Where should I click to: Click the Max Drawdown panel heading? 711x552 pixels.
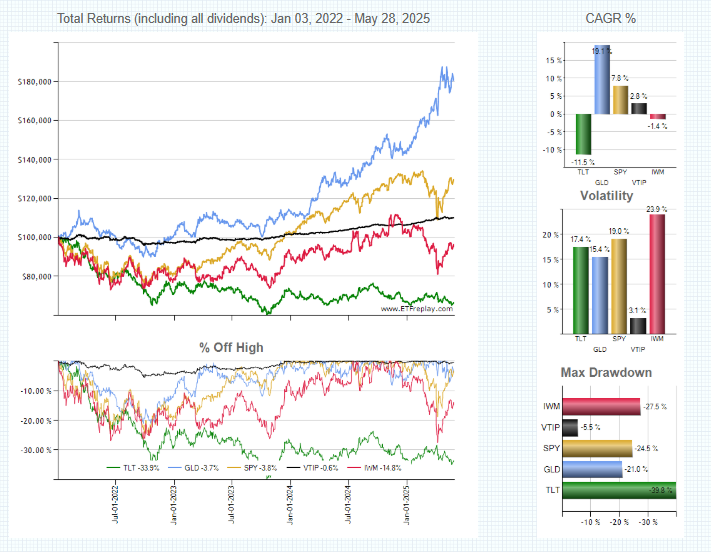coord(606,373)
